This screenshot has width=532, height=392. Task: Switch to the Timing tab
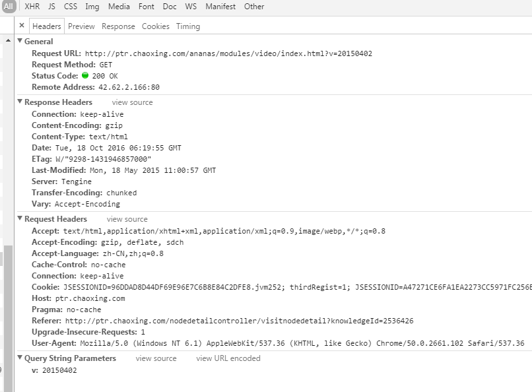[x=188, y=26]
